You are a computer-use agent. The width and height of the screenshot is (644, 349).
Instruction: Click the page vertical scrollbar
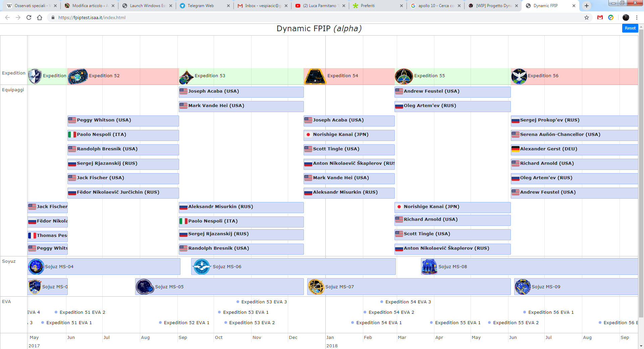[641, 168]
